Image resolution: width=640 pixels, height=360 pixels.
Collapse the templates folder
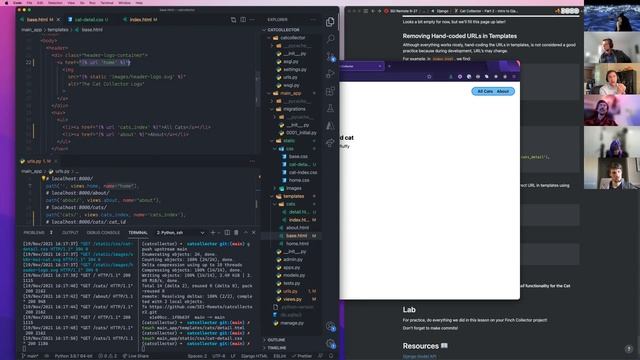pos(293,196)
